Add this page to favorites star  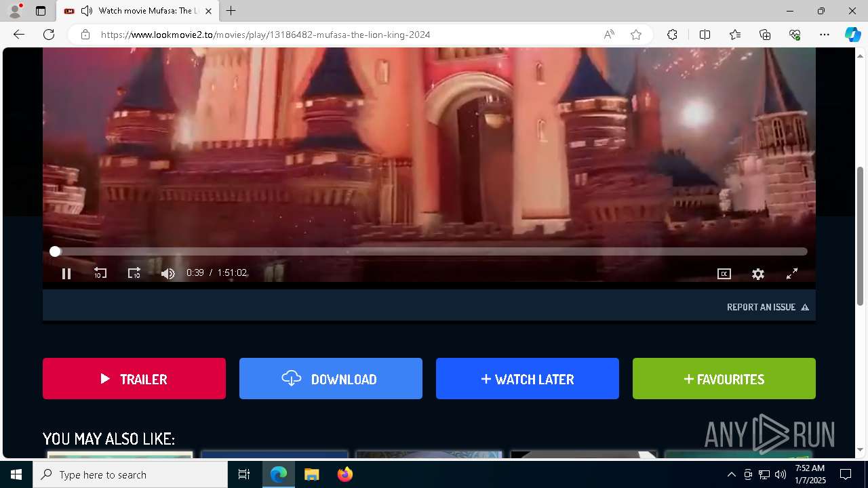coord(636,35)
